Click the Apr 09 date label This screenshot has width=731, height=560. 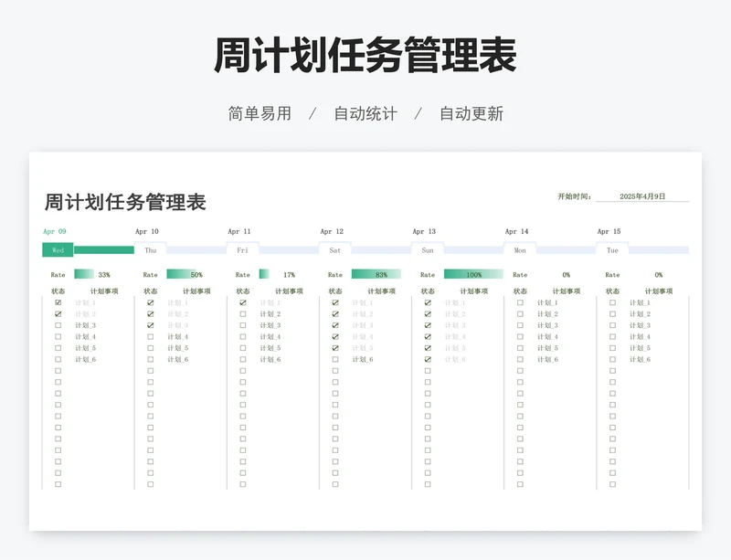(x=55, y=231)
